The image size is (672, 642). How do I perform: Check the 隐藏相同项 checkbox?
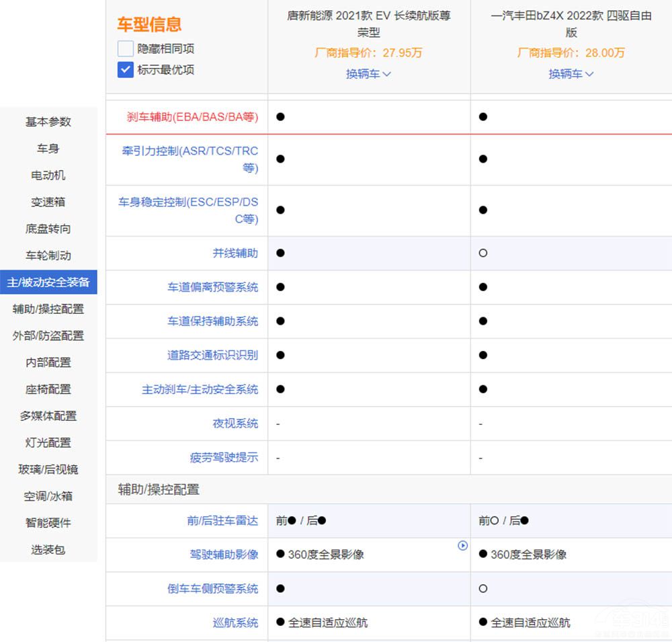tap(126, 48)
